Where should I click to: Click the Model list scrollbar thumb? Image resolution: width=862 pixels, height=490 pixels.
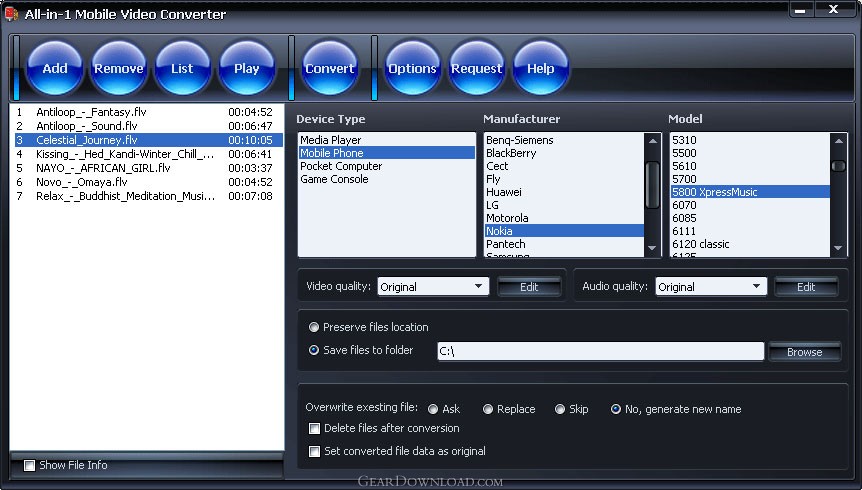838,166
